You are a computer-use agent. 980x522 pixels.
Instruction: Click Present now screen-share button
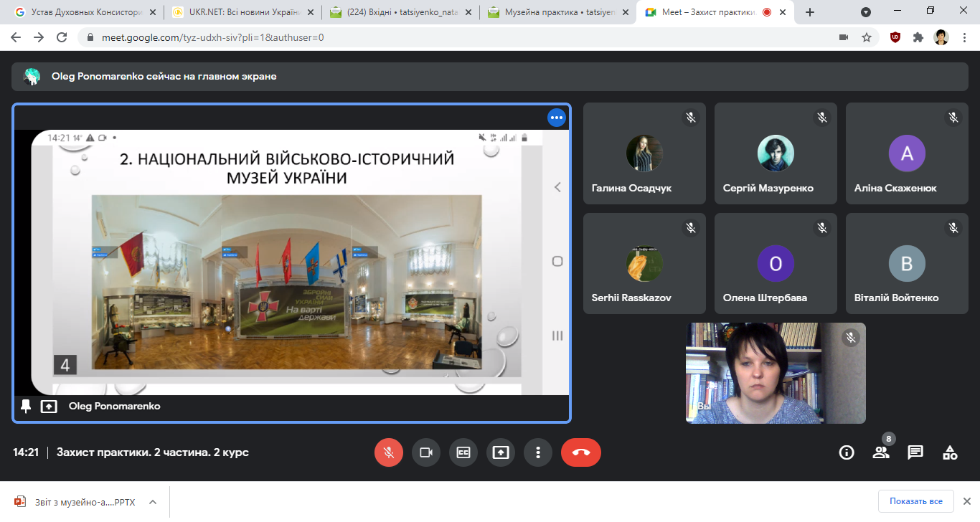click(501, 452)
